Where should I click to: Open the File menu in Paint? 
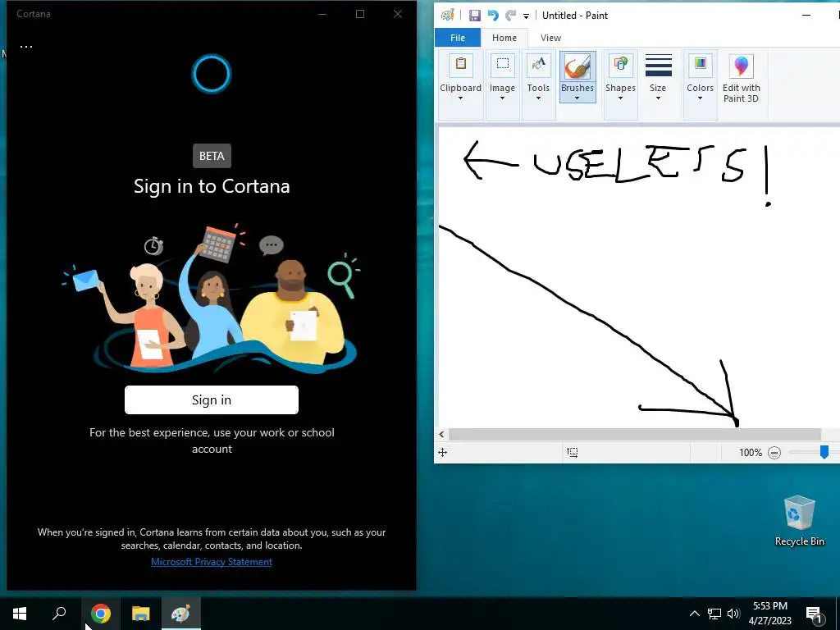click(458, 38)
